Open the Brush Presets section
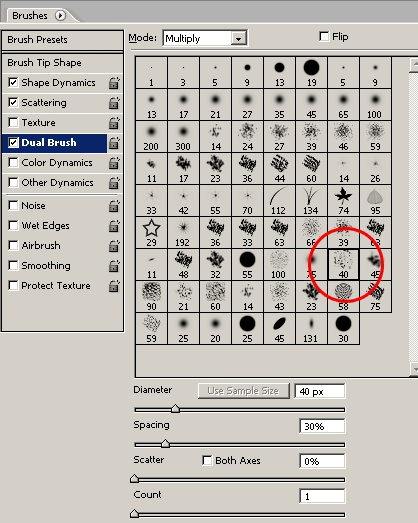 point(62,40)
